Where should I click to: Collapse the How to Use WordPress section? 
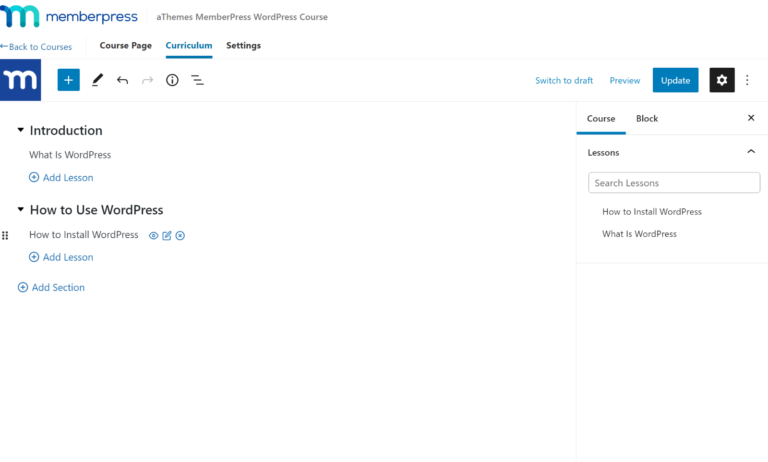click(x=21, y=209)
